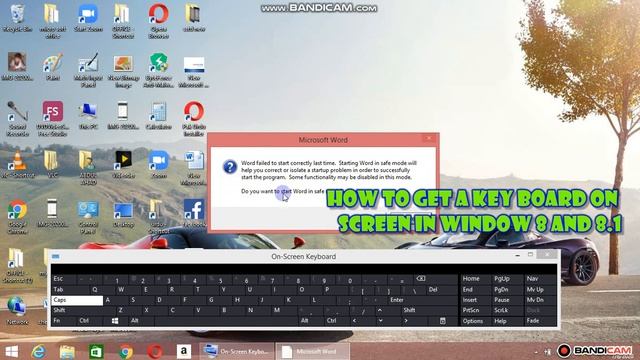Click the Windows Start button on taskbar
Image resolution: width=640 pixels, height=360 pixels.
pyautogui.click(x=11, y=351)
